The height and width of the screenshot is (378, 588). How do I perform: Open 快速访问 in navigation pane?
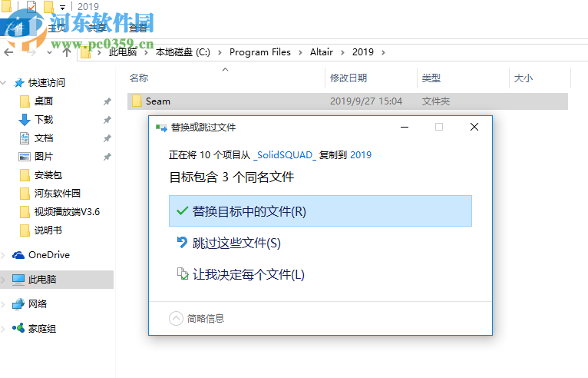tap(47, 82)
